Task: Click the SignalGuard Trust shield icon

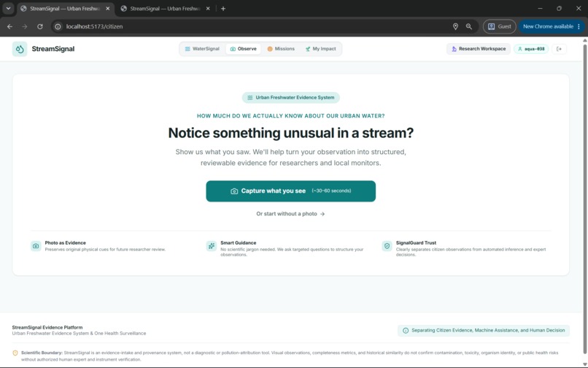Action: coord(387,246)
